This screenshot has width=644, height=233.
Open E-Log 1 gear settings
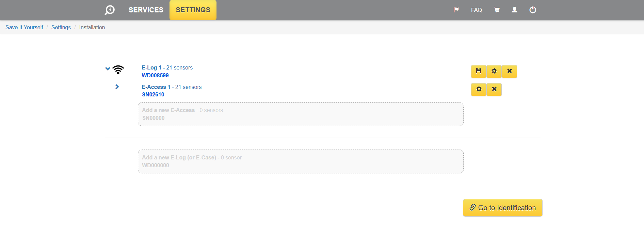[x=494, y=71]
